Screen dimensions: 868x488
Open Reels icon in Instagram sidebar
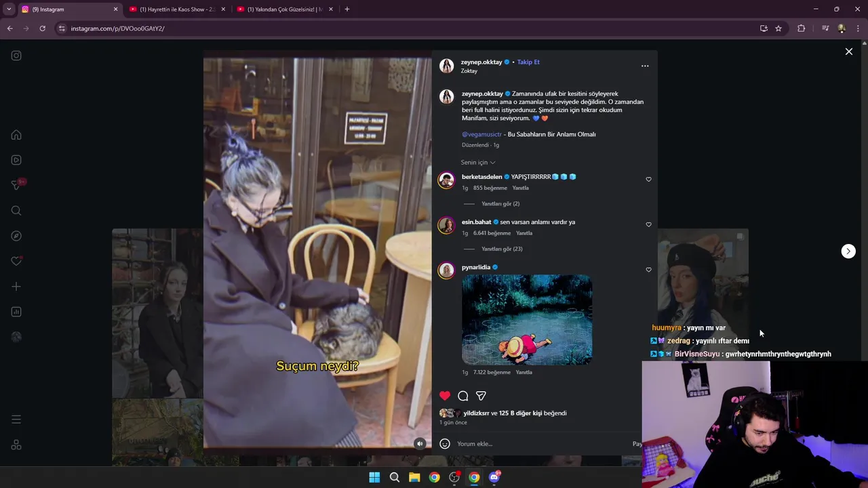click(x=16, y=160)
